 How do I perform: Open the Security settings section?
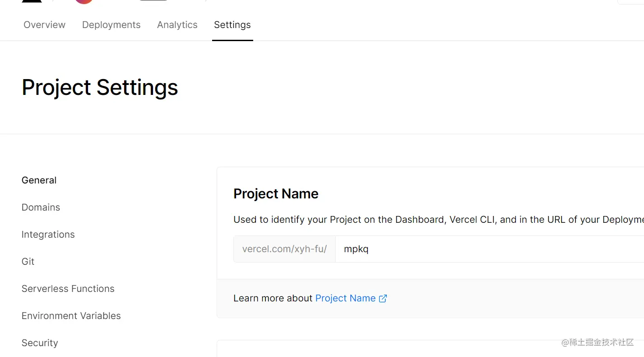pyautogui.click(x=40, y=343)
